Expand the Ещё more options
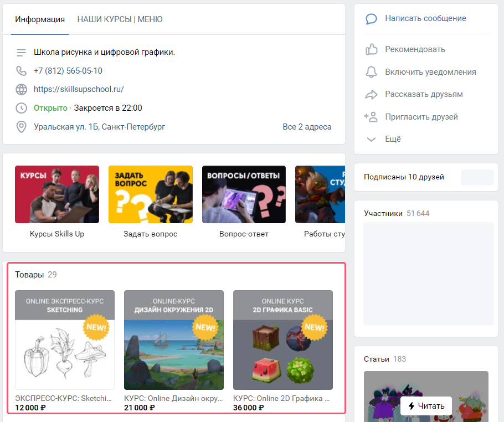This screenshot has width=504, height=422. 393,139
